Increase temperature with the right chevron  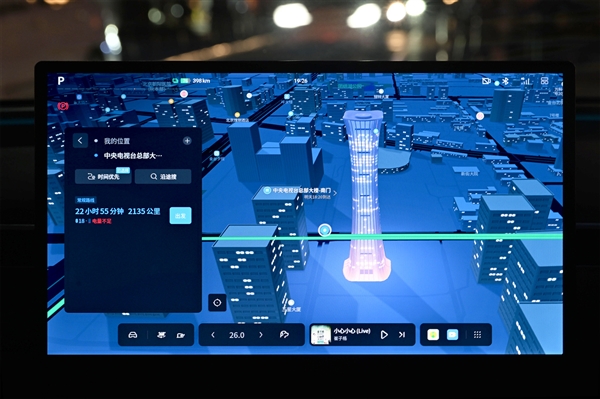click(261, 335)
